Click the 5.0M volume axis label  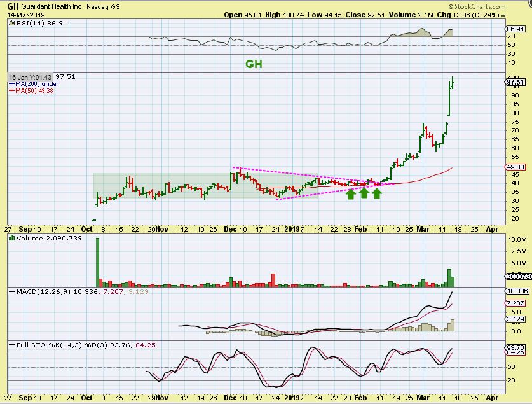[519, 263]
